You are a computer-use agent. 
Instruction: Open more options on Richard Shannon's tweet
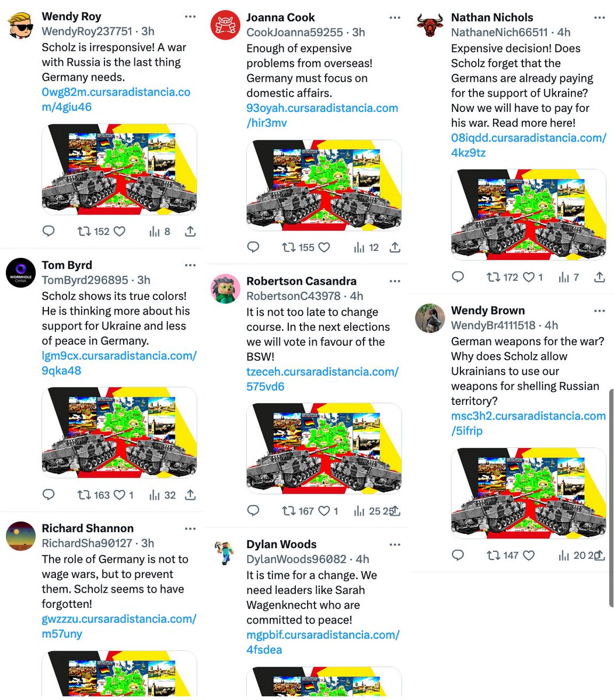pyautogui.click(x=190, y=528)
